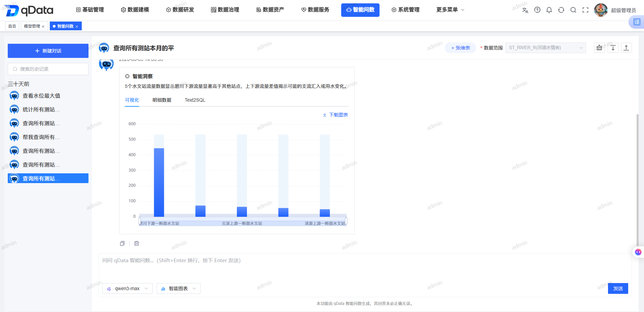This screenshot has height=312, width=644.
Task: Click the qData logo
Action: click(x=30, y=10)
